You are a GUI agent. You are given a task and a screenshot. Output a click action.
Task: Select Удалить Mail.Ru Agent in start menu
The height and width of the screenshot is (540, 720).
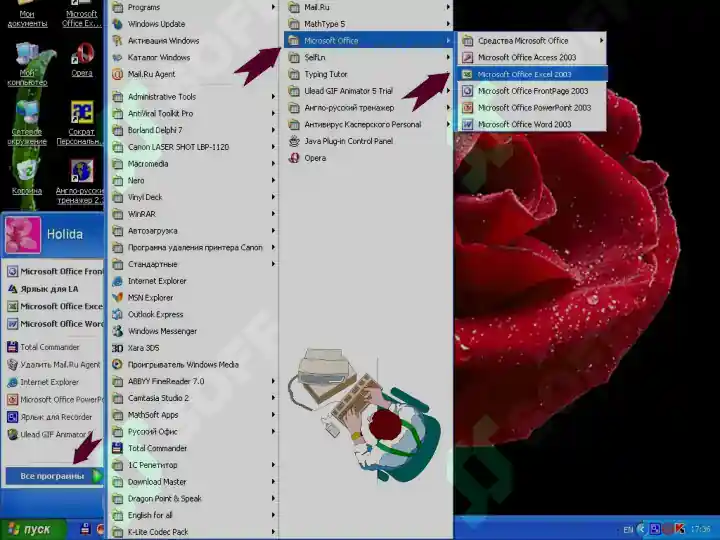[54, 365]
